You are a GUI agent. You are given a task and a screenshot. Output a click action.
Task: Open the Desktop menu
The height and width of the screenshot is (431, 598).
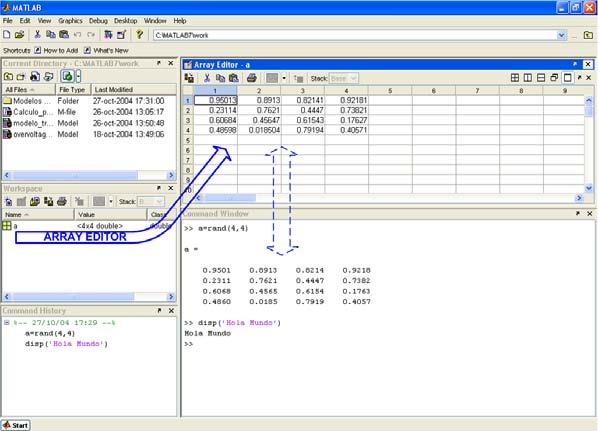click(x=125, y=21)
